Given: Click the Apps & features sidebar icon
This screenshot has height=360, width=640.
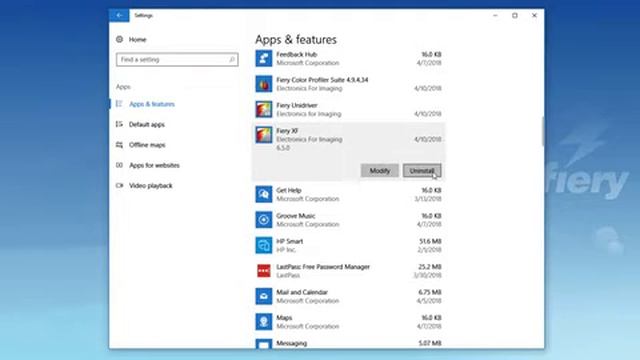Looking at the screenshot, I should [x=119, y=104].
